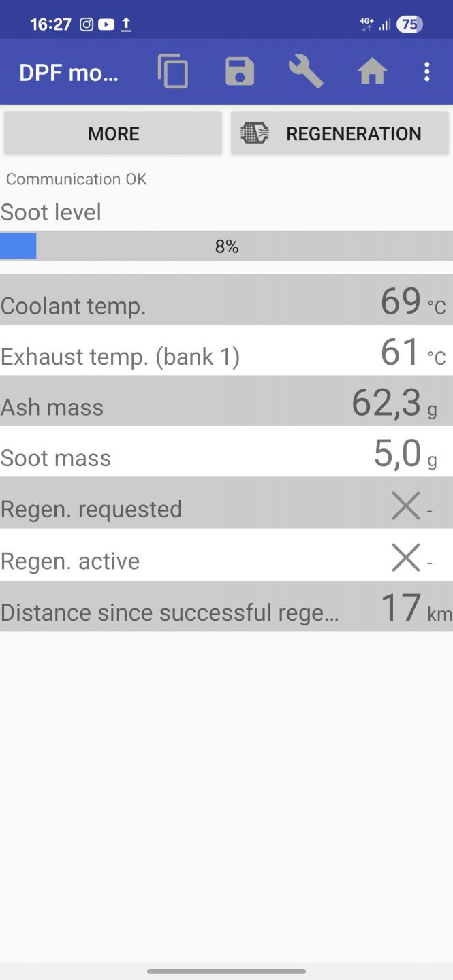Viewport: 453px width, 980px height.
Task: Tap the Ash mass reading row
Action: click(x=226, y=401)
